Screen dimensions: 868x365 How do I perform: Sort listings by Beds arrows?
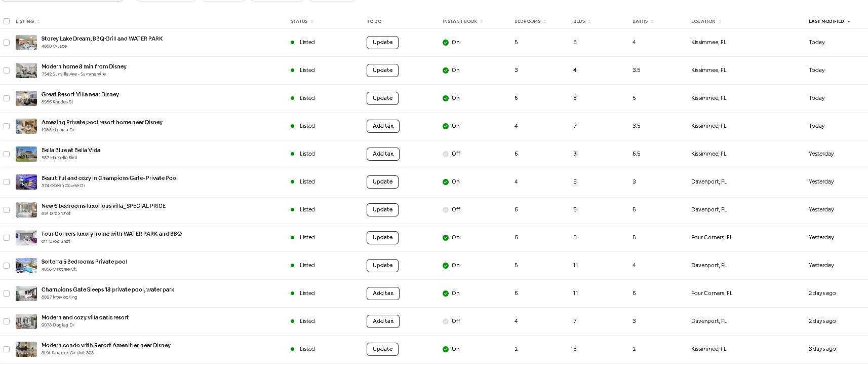point(589,22)
